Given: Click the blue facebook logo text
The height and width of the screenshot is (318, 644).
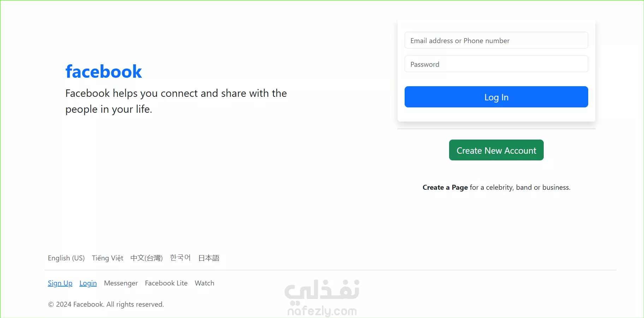Looking at the screenshot, I should 103,72.
